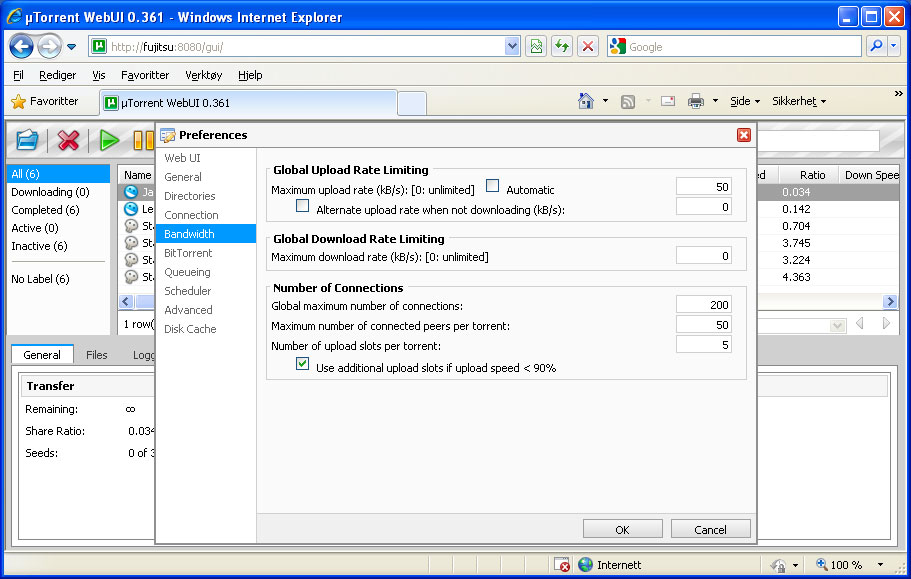Open the recent pages dropdown arrow
Image resolution: width=911 pixels, height=579 pixels.
coord(71,46)
